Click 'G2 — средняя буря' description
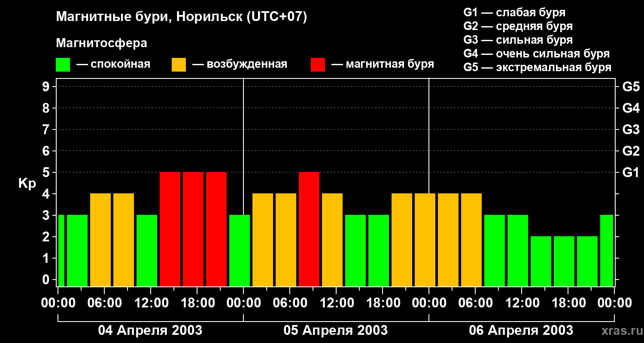This screenshot has height=343, width=644. click(518, 26)
